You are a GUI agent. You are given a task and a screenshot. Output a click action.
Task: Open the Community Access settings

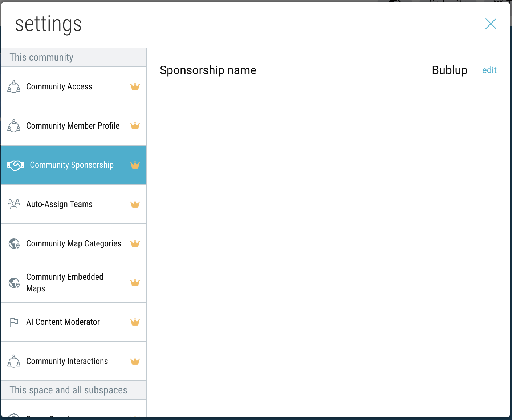(x=59, y=86)
